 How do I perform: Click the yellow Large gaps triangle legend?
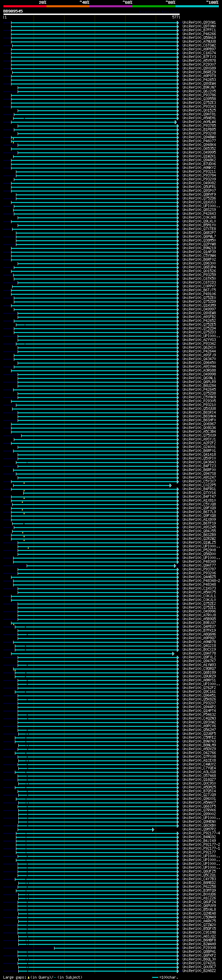pos(29,977)
